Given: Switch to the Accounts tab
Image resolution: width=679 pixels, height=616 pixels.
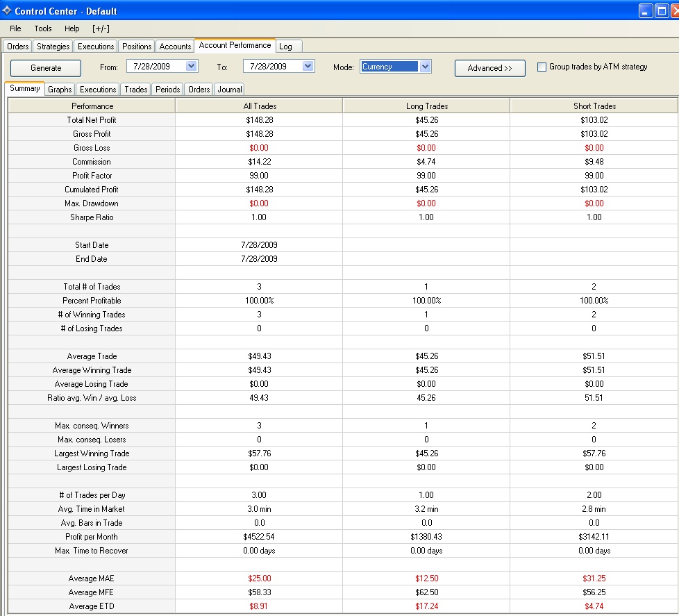Looking at the screenshot, I should (175, 47).
